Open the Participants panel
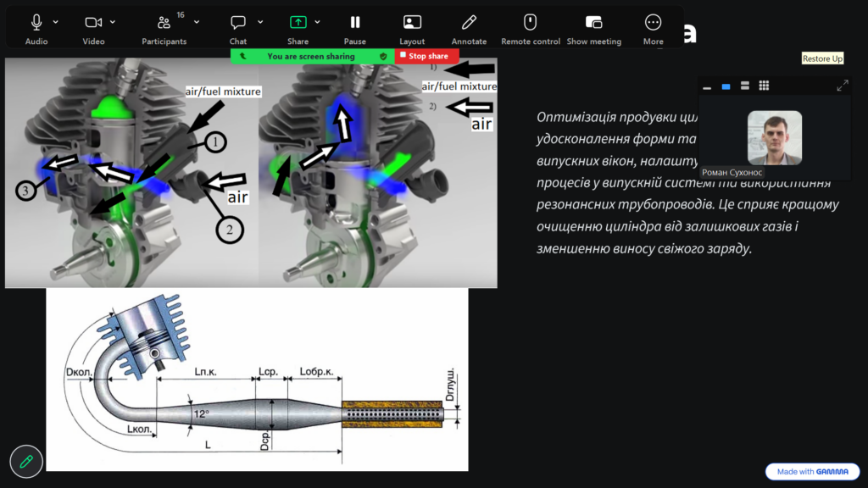The width and height of the screenshot is (868, 488). click(164, 23)
